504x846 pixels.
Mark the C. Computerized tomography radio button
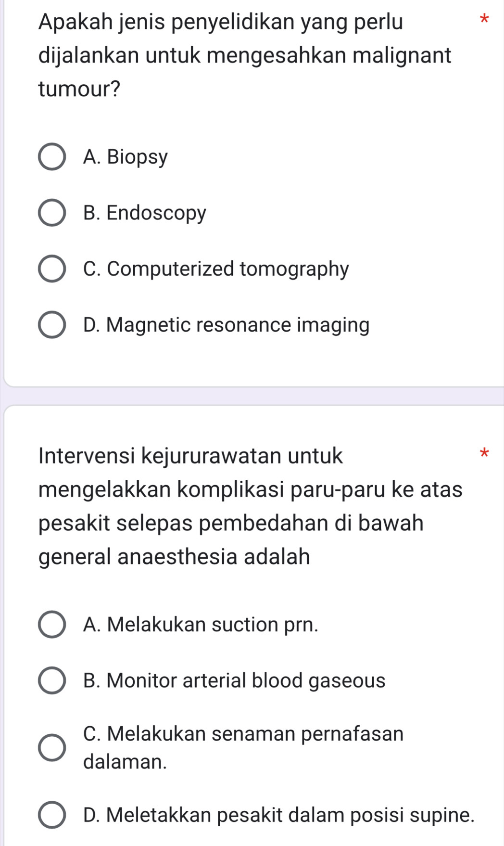coord(52,269)
